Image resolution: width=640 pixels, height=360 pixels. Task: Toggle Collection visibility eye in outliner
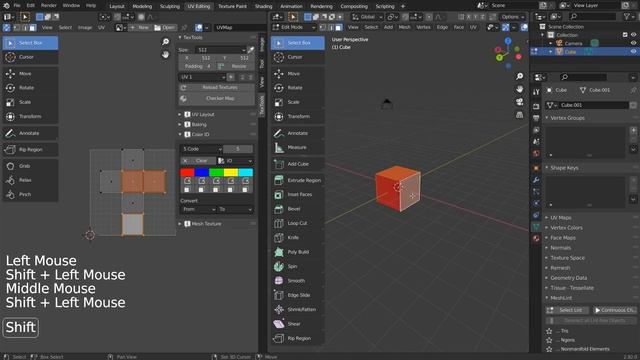coord(633,35)
